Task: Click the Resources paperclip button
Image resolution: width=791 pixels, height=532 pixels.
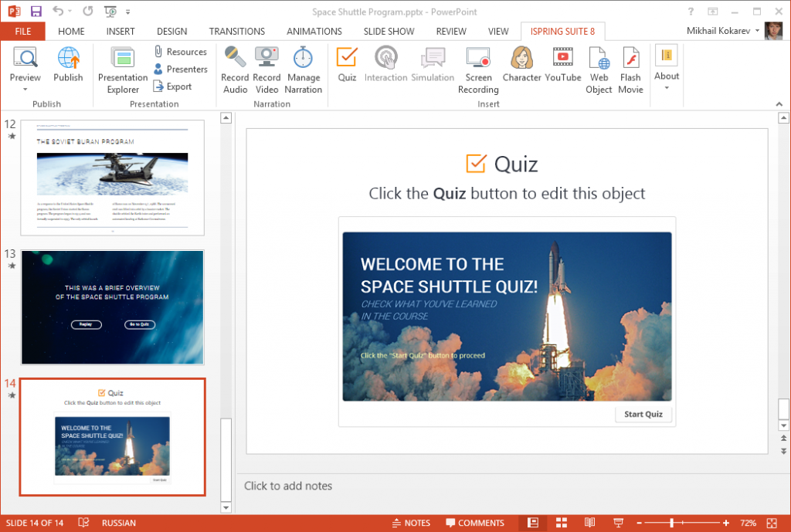Action: (x=180, y=52)
